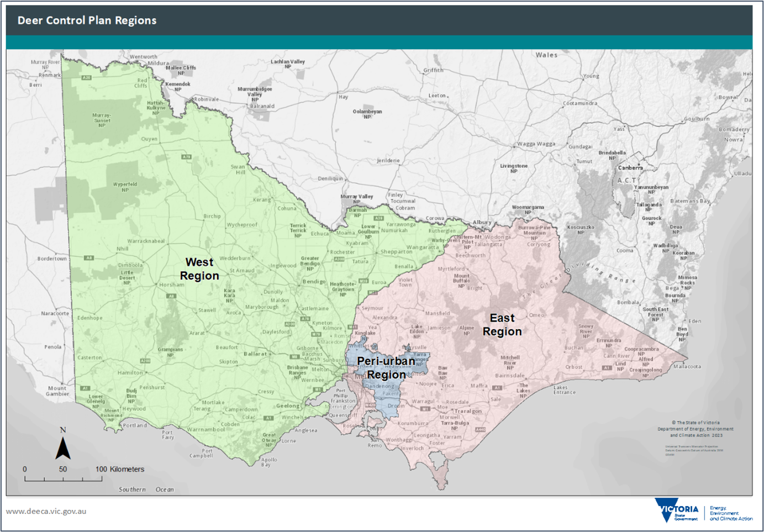Click the 'Stawell' town label
Image resolution: width=764 pixels, height=532 pixels.
point(207,310)
